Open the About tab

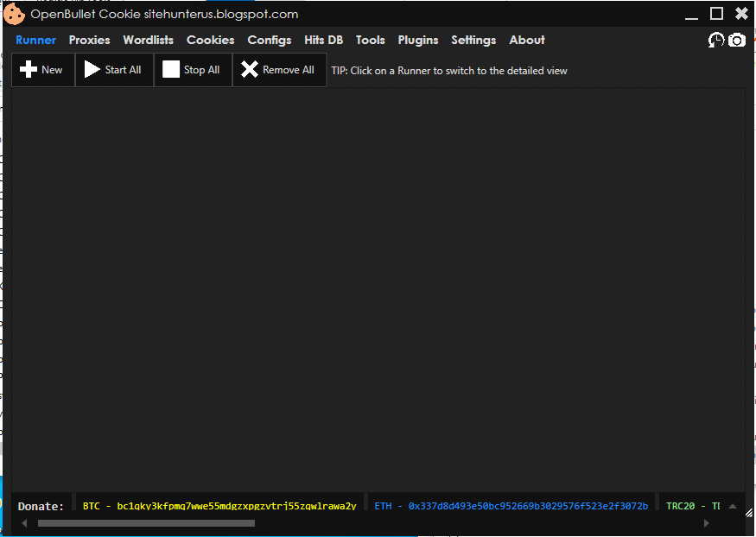527,40
